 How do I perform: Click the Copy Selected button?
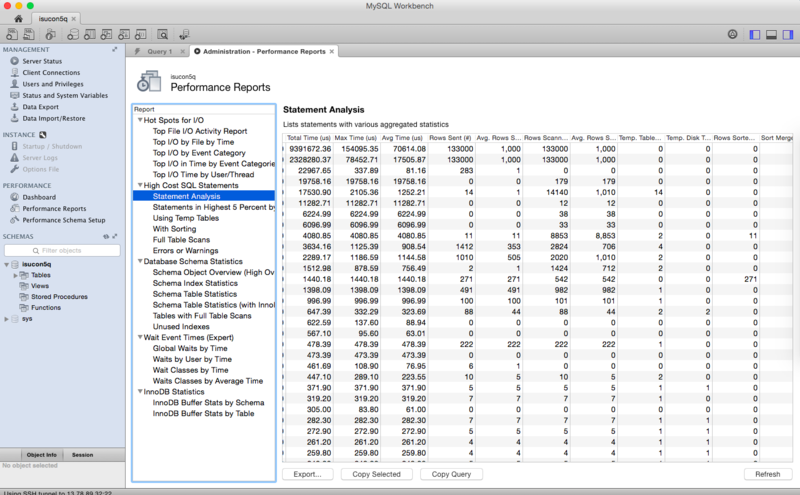(377, 474)
